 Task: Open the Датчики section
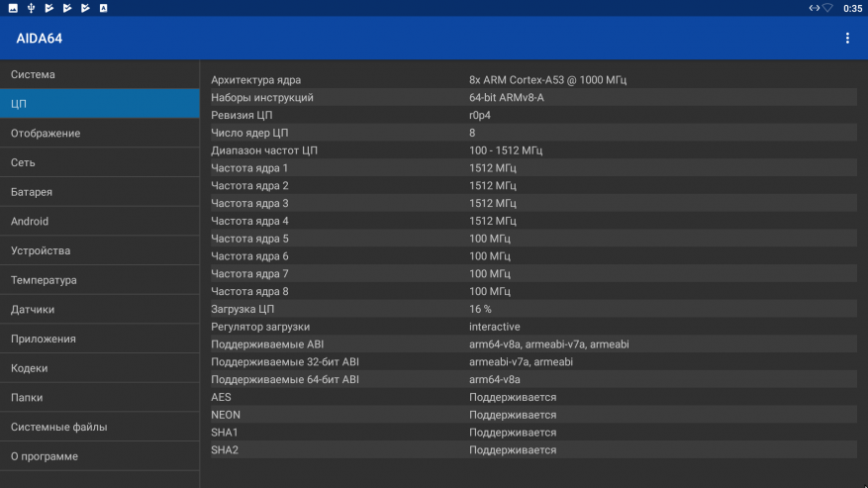(99, 310)
